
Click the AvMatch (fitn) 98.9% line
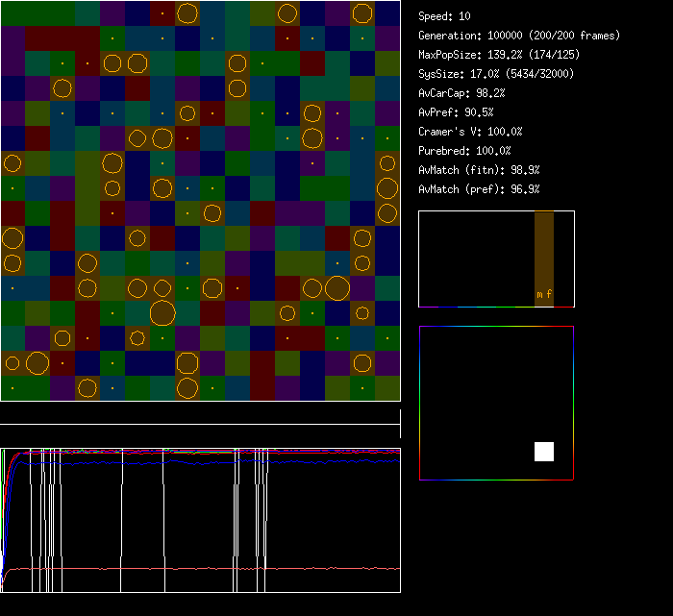(479, 170)
